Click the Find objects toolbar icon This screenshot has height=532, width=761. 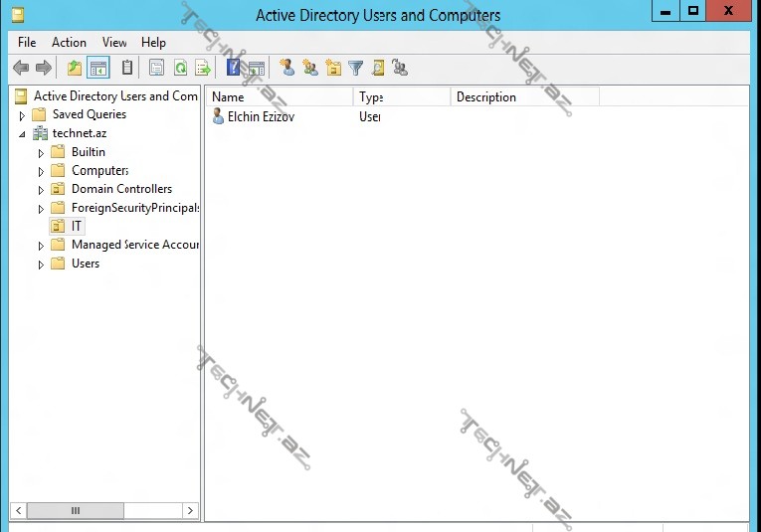point(378,68)
